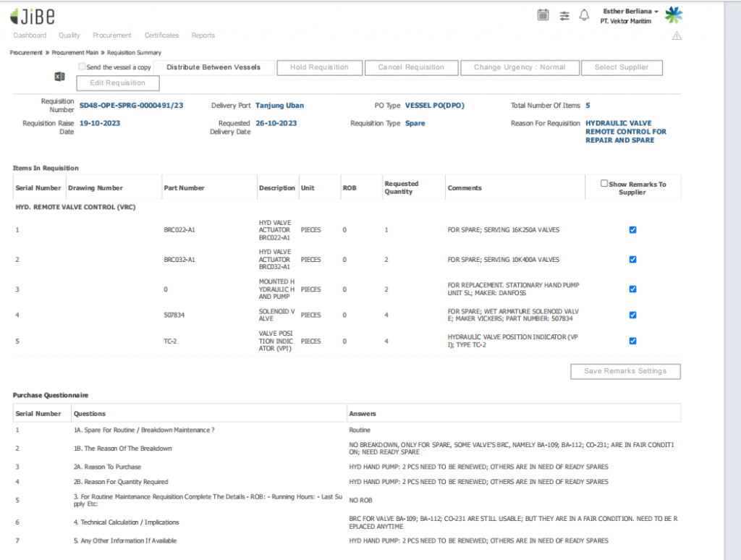The height and width of the screenshot is (560, 741).
Task: Click requisition number SD48-OPE-SPRG-0000491/23
Action: click(x=131, y=106)
